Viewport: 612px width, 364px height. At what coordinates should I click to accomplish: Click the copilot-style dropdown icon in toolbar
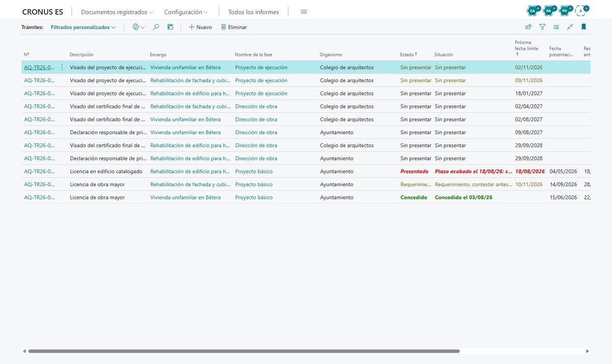pos(138,27)
